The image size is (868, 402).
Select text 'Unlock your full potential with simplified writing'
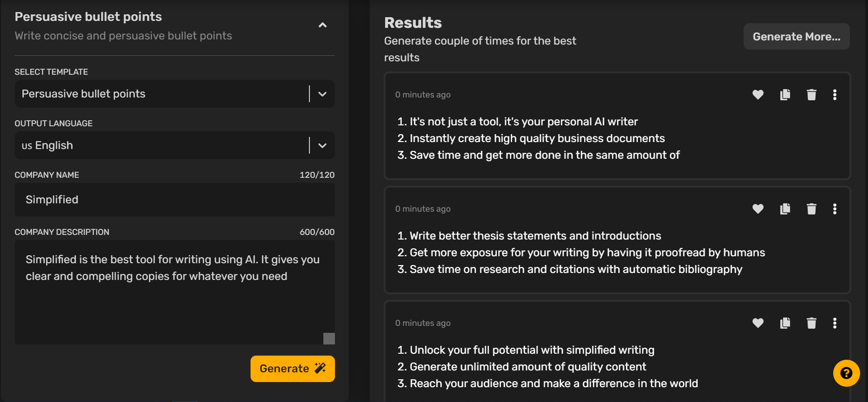[532, 350]
